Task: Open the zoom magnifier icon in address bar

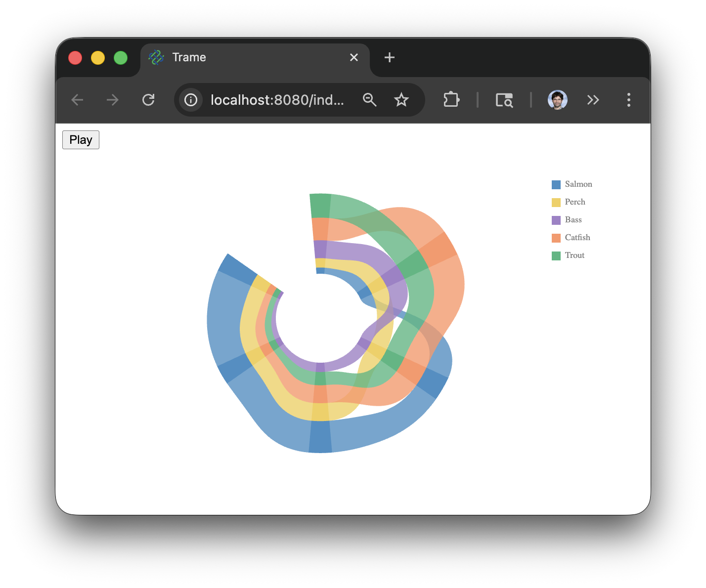Action: tap(370, 100)
